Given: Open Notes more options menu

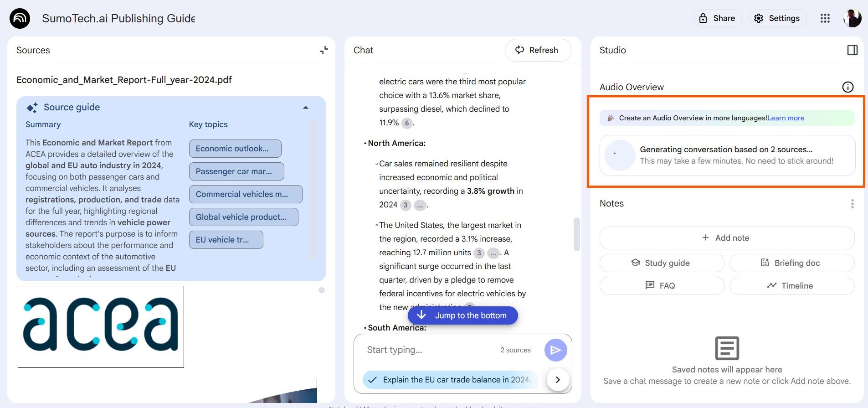Looking at the screenshot, I should 852,204.
